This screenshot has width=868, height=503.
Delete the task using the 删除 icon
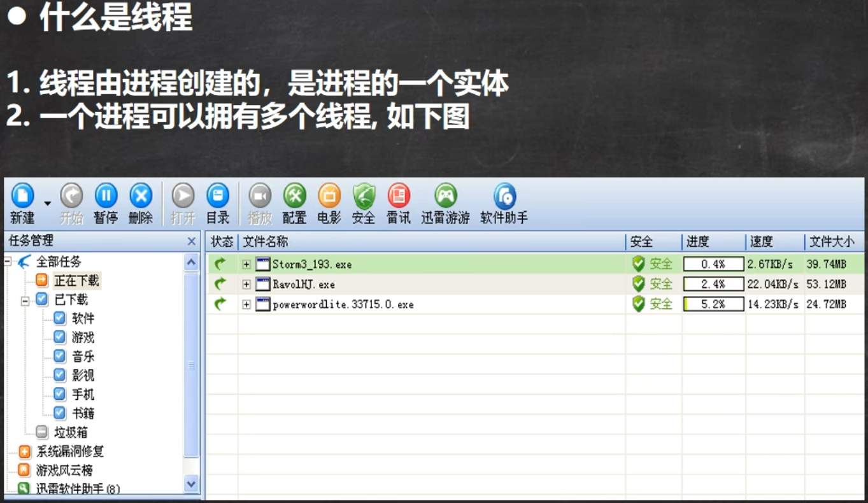tap(141, 196)
